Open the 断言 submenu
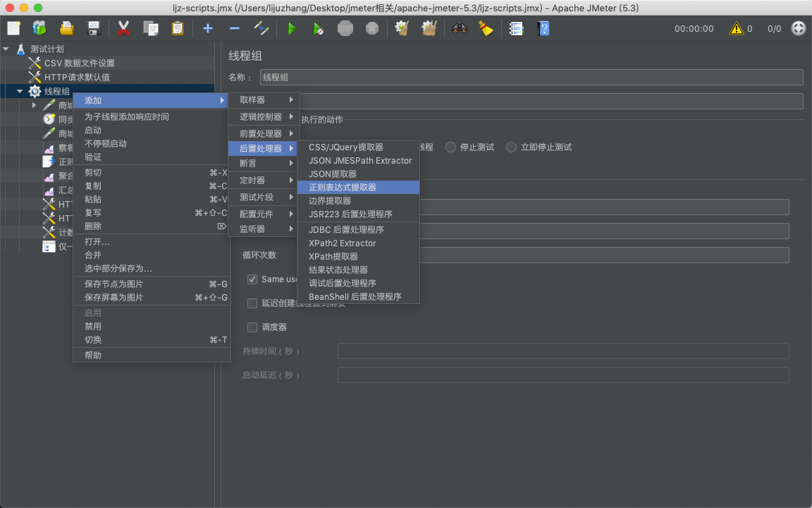812x508 pixels. [262, 163]
